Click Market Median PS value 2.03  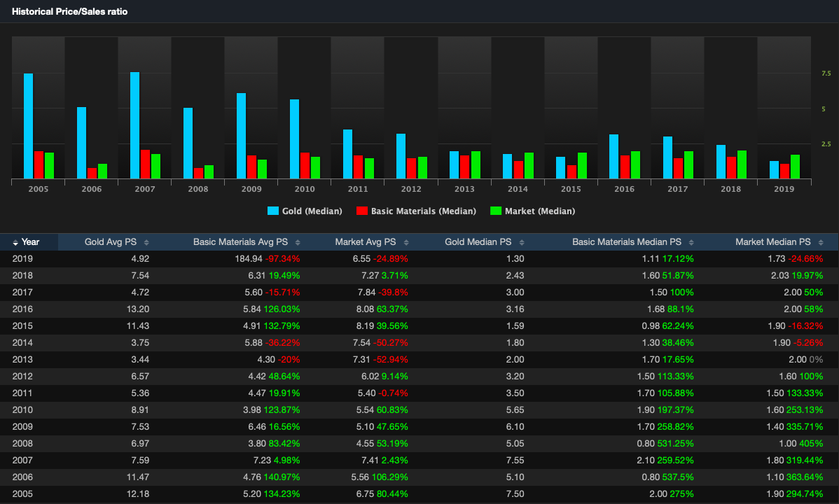click(780, 276)
